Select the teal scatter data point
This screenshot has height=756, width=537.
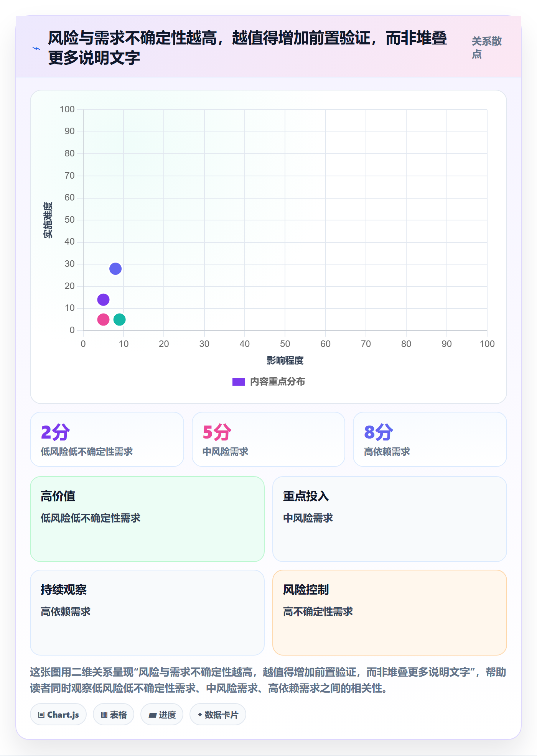point(120,319)
